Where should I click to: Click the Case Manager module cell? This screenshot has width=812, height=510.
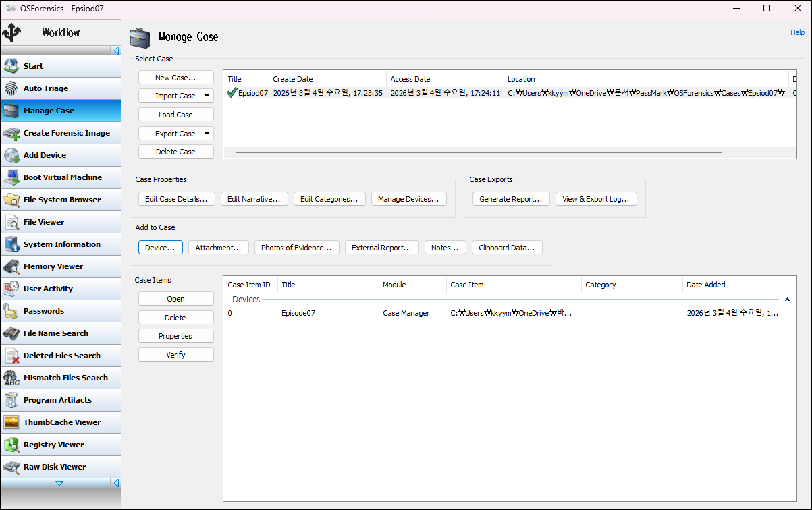(x=406, y=313)
